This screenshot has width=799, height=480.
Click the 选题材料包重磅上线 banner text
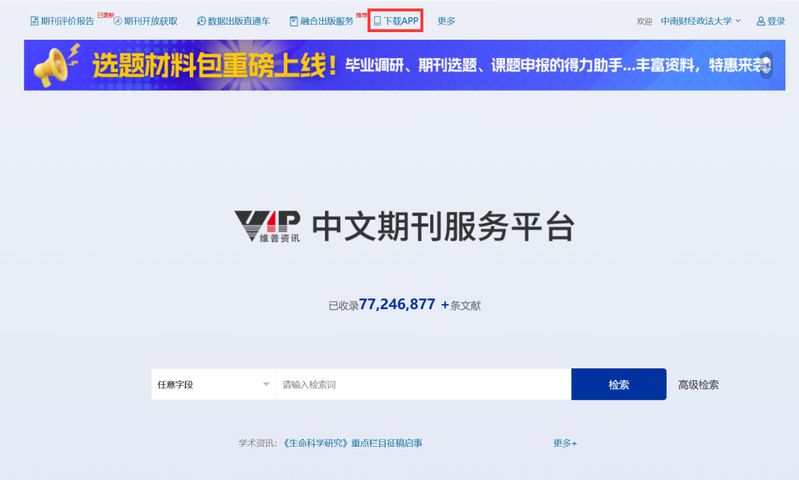pyautogui.click(x=212, y=66)
